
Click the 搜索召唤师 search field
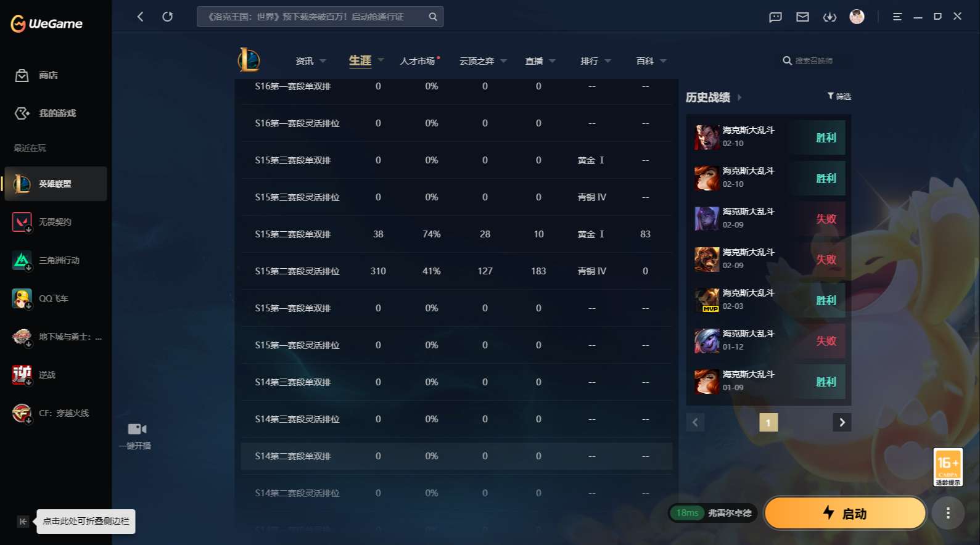coord(814,61)
